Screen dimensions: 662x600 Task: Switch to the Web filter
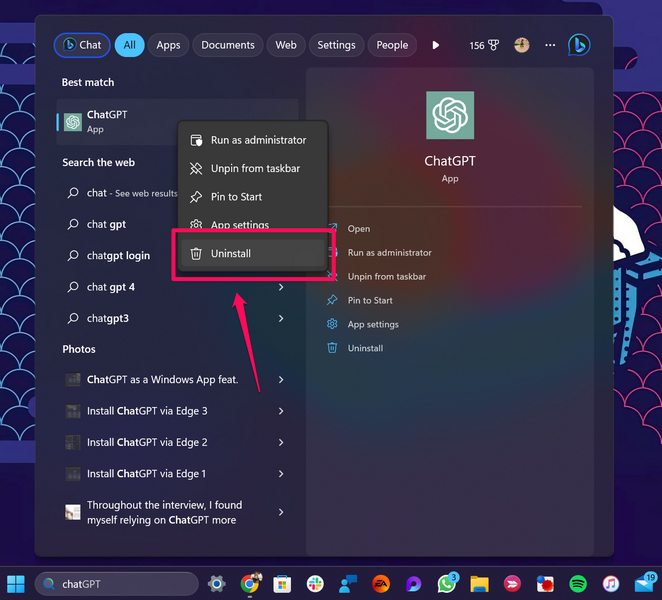point(286,45)
